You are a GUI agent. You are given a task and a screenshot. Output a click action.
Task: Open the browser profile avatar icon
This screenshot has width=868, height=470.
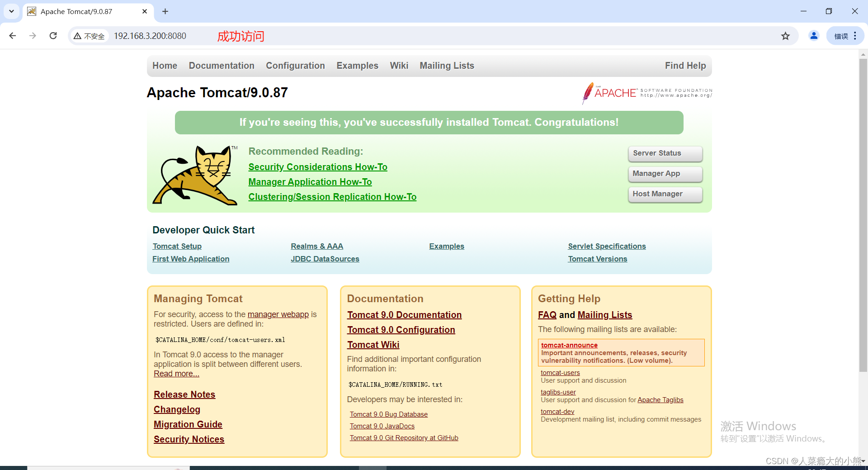coord(814,36)
